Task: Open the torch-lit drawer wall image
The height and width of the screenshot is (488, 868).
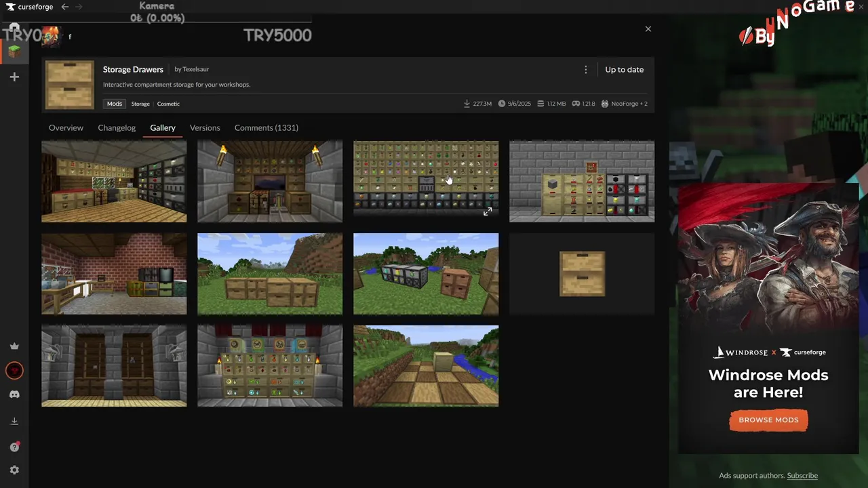Action: (270, 182)
